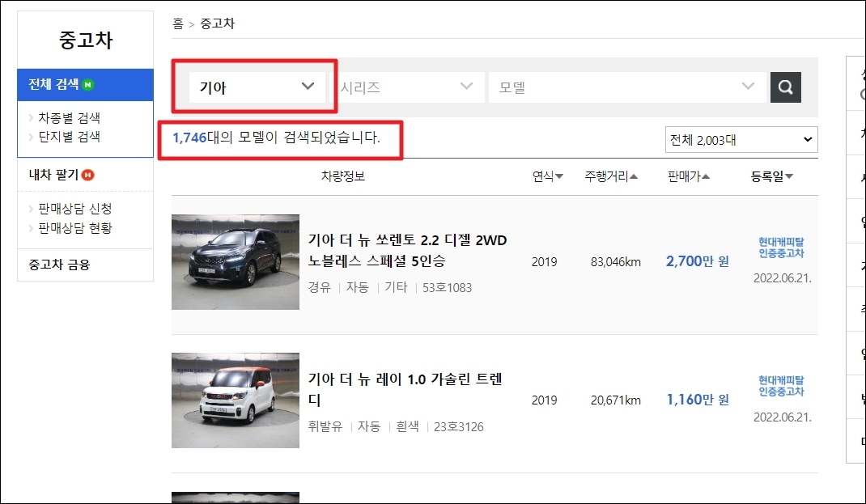Click 현대캐피탈 인증중고차 badge on 레이 row
This screenshot has height=504, width=866.
coord(781,386)
